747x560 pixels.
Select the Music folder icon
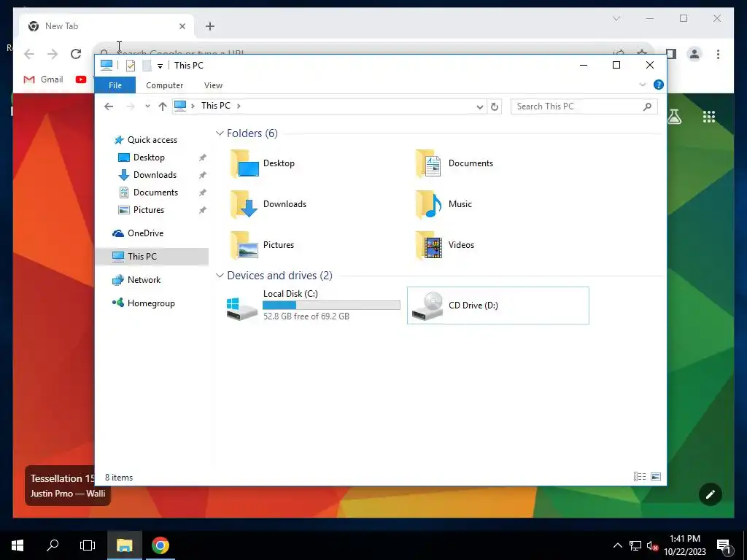[x=429, y=204]
